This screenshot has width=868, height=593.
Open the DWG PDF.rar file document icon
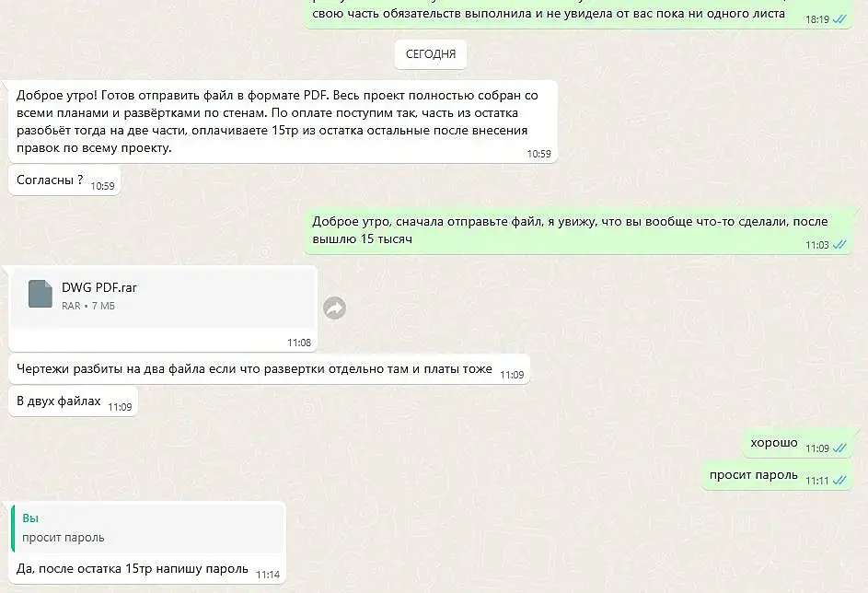41,294
